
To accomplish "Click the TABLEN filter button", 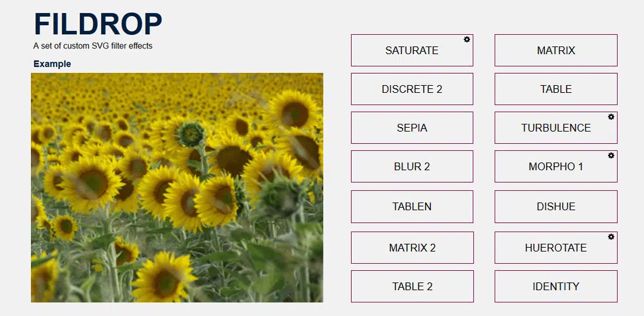I will [x=412, y=206].
